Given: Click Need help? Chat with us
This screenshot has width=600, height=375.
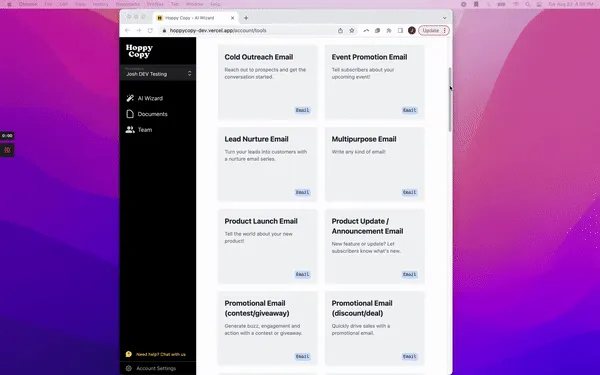Looking at the screenshot, I should (x=161, y=354).
